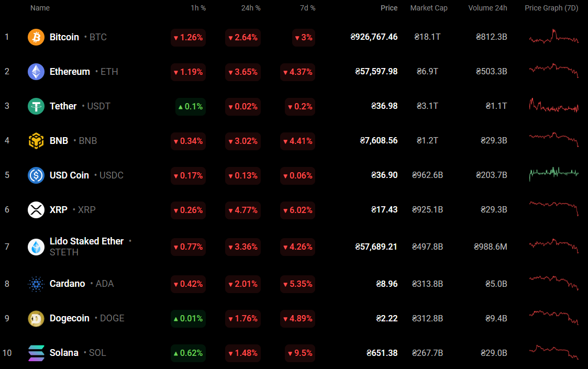Click the Tether green logo icon
The height and width of the screenshot is (369, 588).
pos(36,106)
